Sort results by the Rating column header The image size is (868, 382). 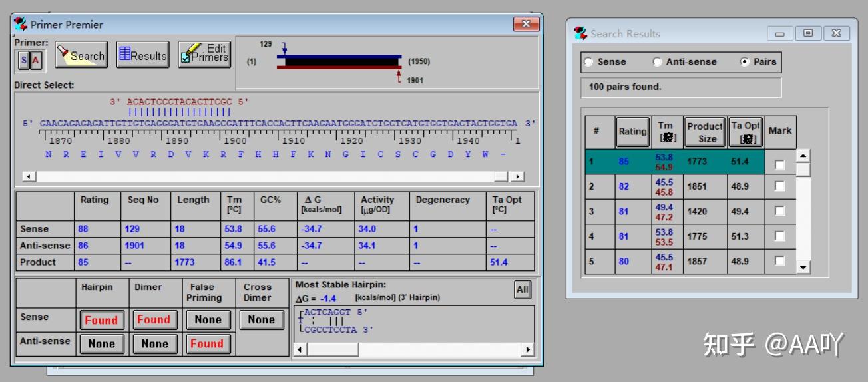tap(632, 132)
